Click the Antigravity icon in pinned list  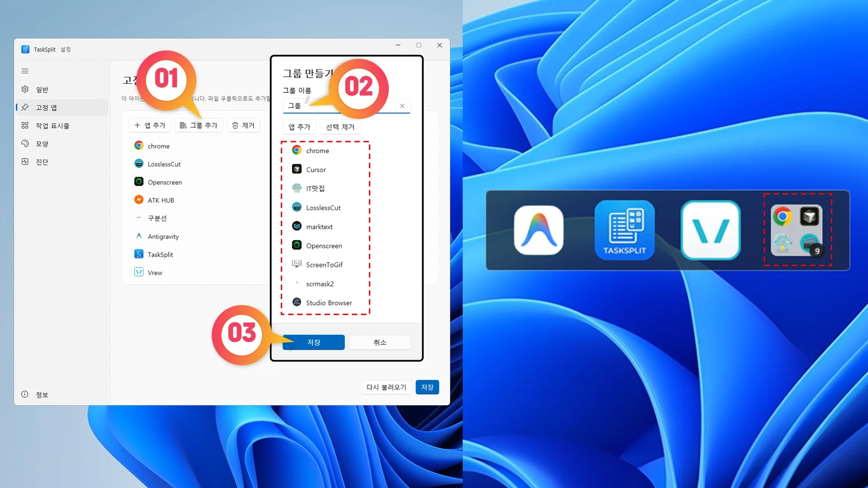[139, 236]
